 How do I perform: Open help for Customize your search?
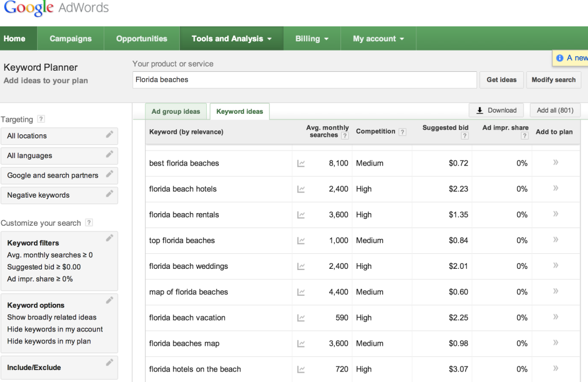tap(89, 222)
